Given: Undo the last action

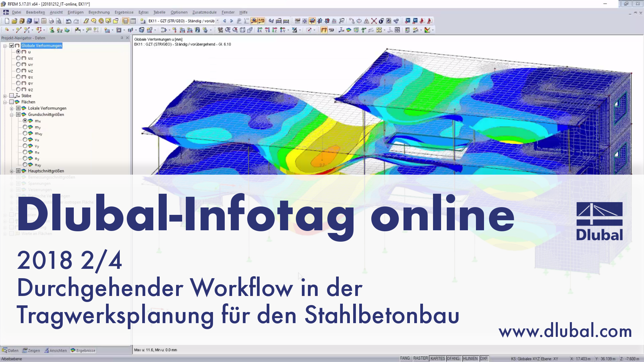Looking at the screenshot, I should [69, 21].
